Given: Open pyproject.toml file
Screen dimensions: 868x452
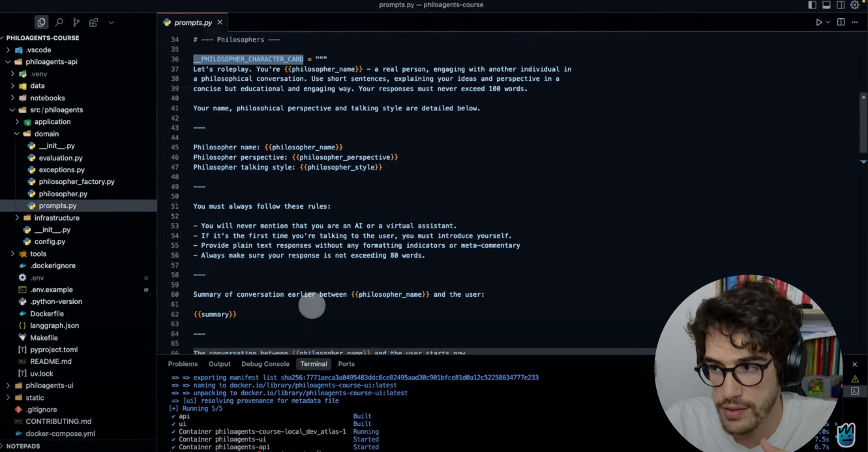Looking at the screenshot, I should [78, 350].
